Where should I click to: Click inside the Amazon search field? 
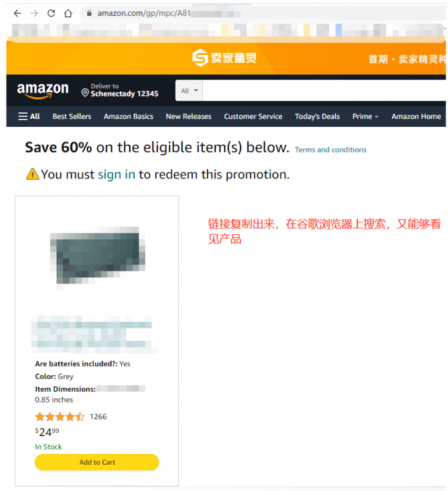324,91
